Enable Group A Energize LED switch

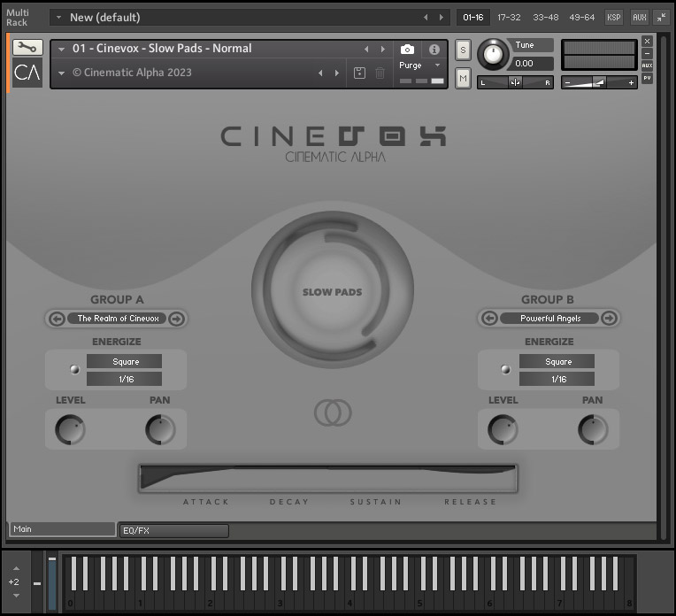(x=74, y=370)
